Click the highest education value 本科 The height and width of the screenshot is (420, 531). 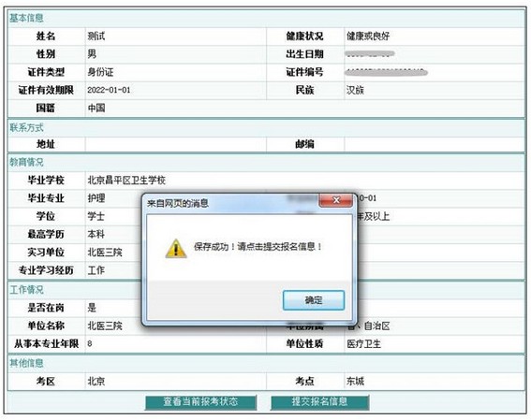pyautogui.click(x=96, y=235)
